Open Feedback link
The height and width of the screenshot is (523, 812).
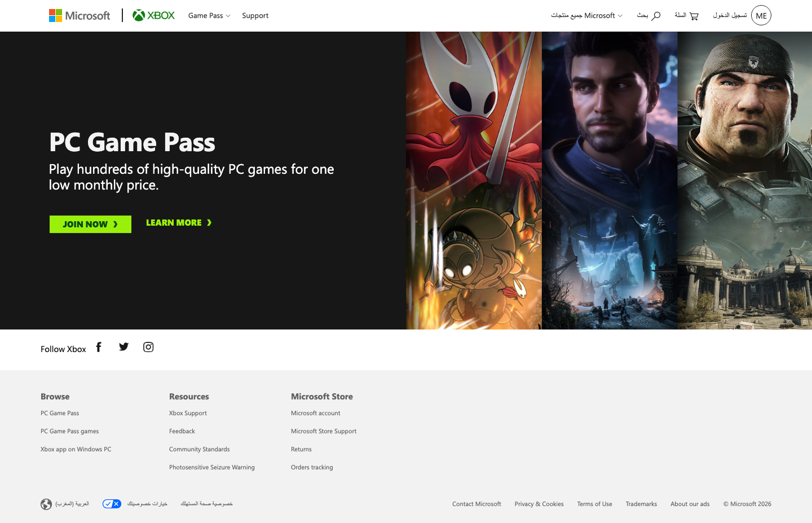[x=182, y=431]
